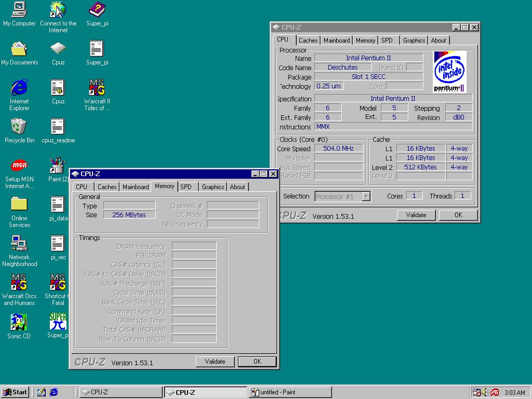Open Caches tab in the Processor CPU-Z window
532x399 pixels.
pos(308,41)
